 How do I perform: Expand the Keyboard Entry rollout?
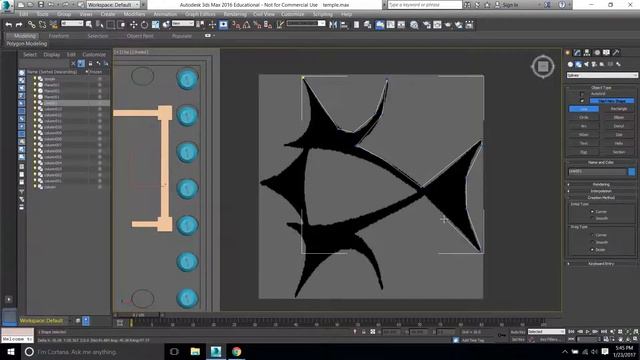[x=601, y=264]
